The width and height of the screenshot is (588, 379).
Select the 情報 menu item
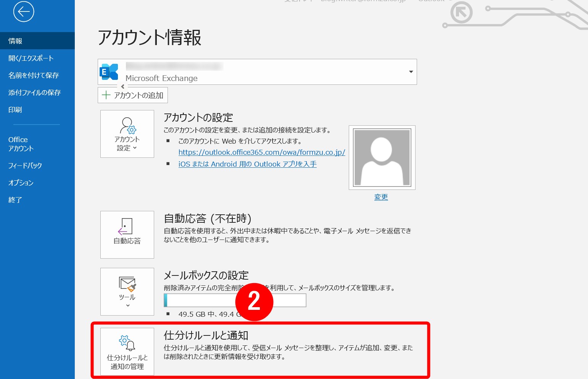pyautogui.click(x=37, y=41)
